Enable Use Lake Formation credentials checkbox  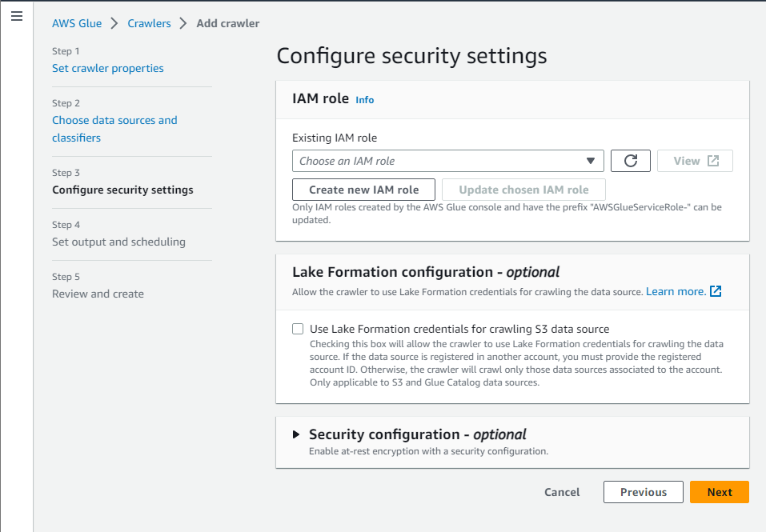298,329
